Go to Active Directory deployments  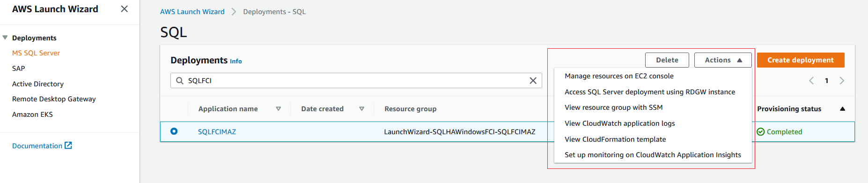point(38,84)
